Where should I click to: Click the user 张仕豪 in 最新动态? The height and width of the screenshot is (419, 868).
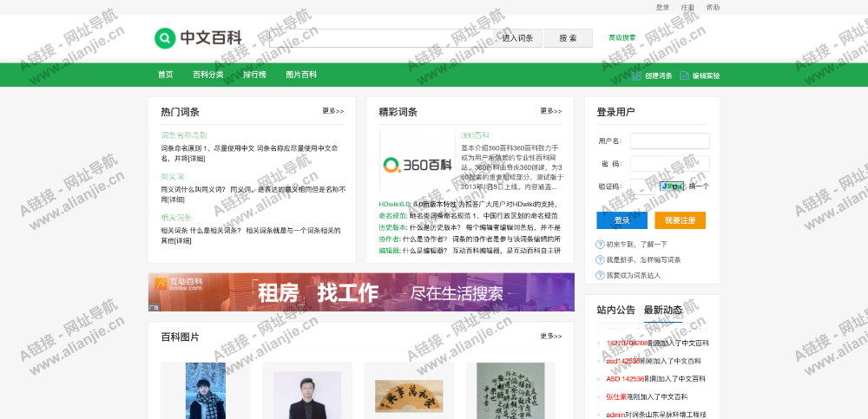tap(616, 396)
